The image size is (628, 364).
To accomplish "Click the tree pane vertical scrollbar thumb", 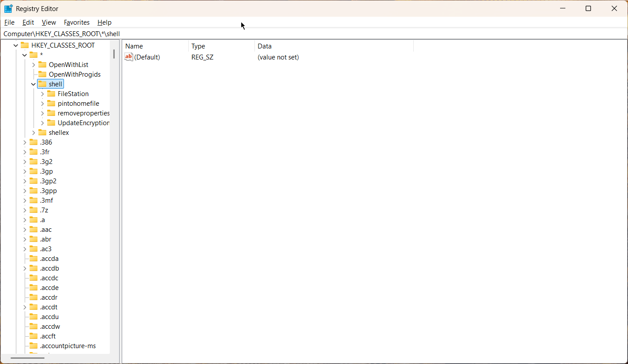I will [114, 55].
